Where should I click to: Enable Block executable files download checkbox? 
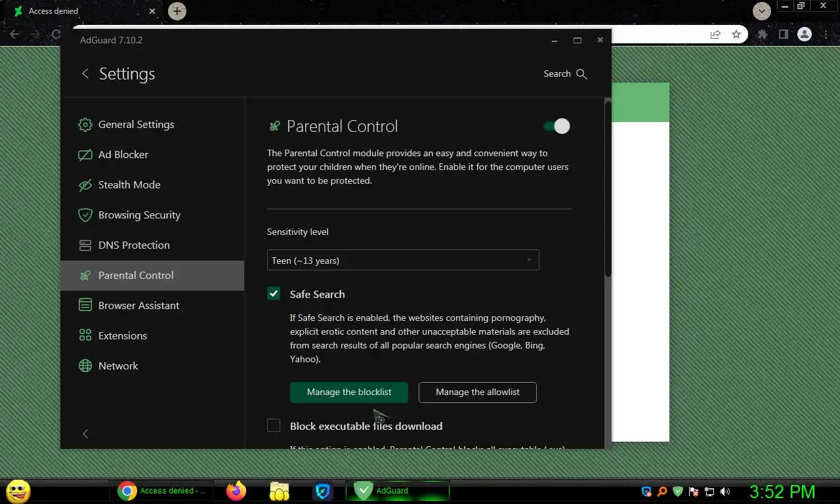(x=274, y=425)
